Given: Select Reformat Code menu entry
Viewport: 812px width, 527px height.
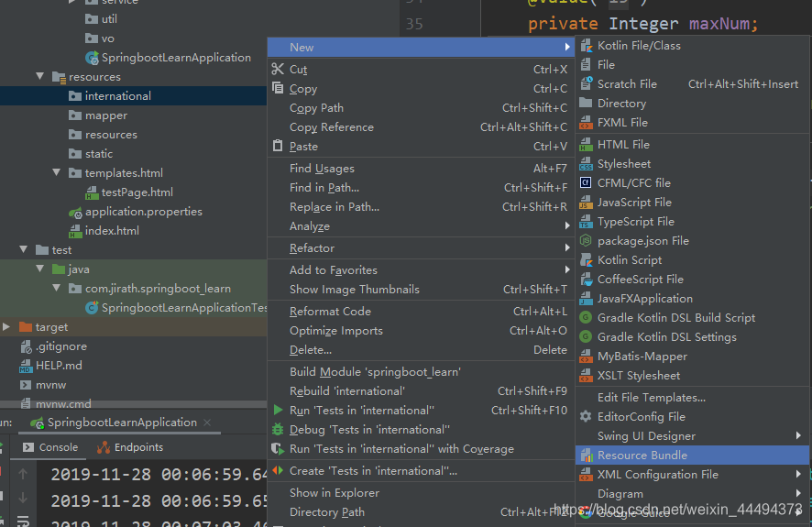Looking at the screenshot, I should pos(421,311).
